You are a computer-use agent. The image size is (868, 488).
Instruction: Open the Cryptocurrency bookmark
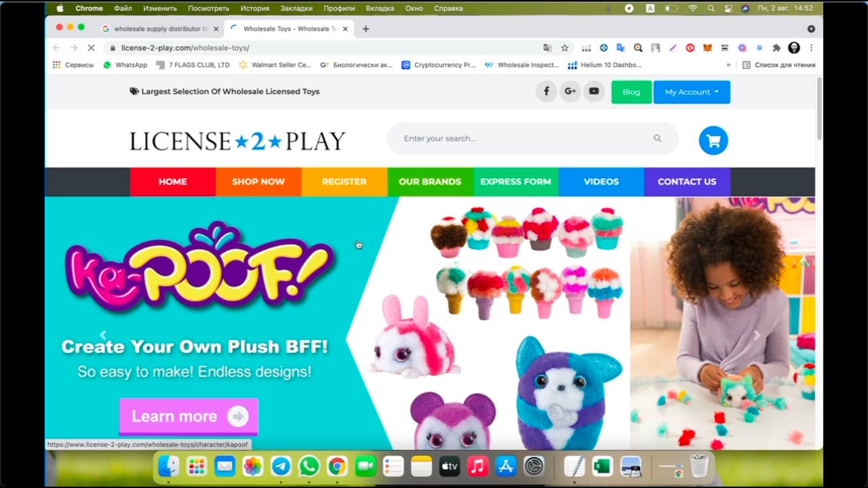tap(439, 65)
